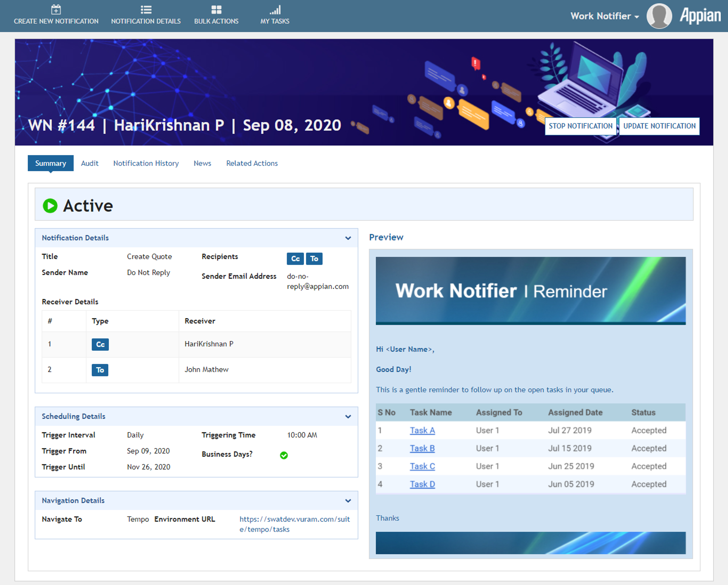Click the Accepted status of Task C

click(x=649, y=466)
